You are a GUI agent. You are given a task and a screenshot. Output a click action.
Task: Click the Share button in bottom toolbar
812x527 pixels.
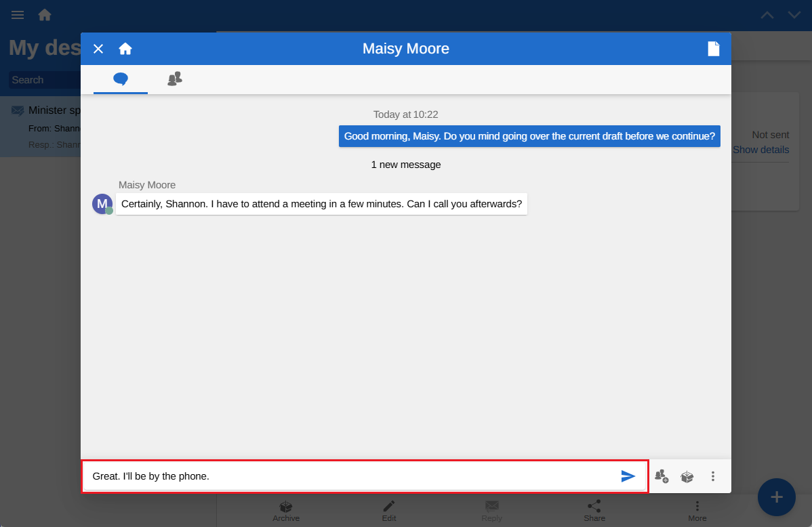(x=594, y=511)
